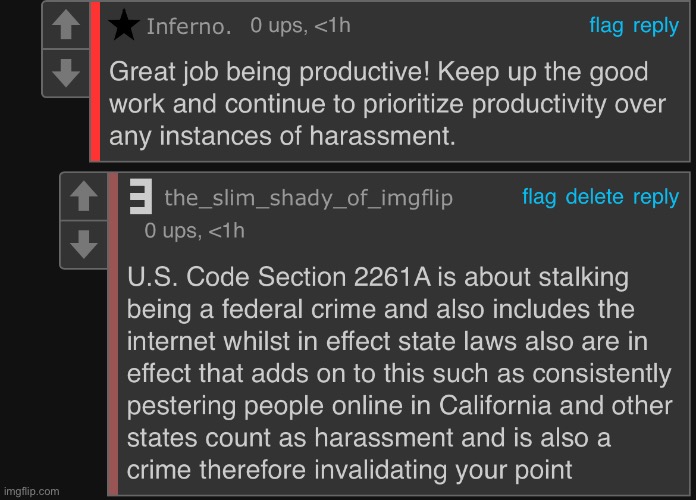Flag the_slim_shady_of_imgflip's comment
The width and height of the screenshot is (696, 500).
539,197
